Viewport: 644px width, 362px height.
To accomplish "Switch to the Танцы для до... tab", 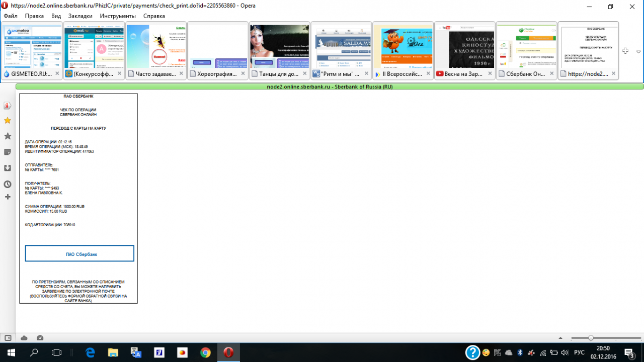I will point(280,50).
